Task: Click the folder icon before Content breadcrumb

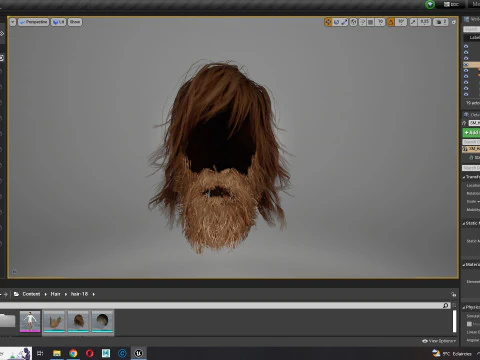Action: click(x=16, y=294)
